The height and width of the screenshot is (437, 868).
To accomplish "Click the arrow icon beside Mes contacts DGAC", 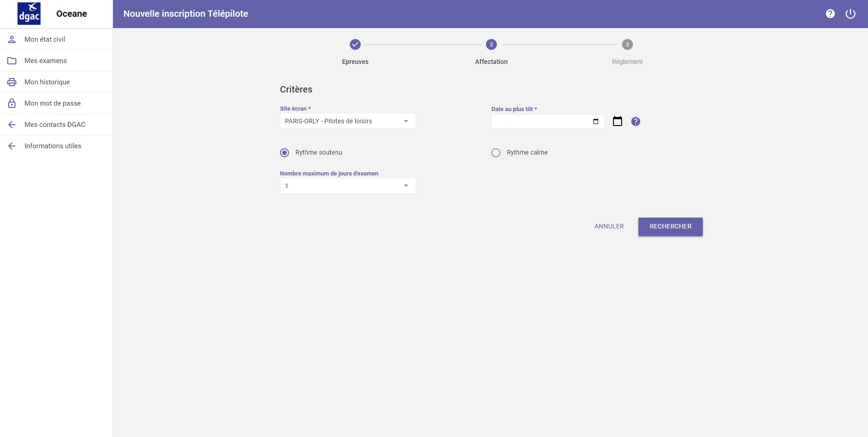I will click(x=12, y=125).
